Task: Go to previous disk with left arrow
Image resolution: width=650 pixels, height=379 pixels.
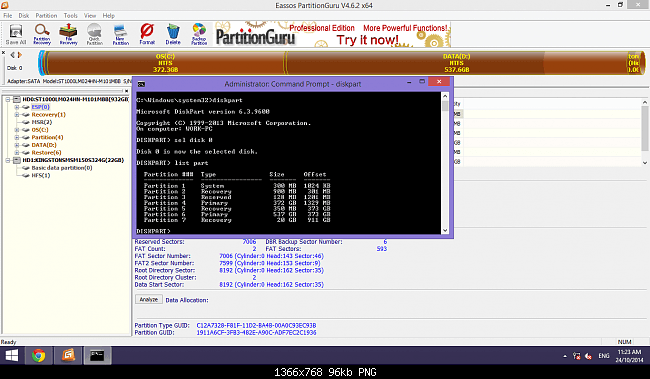Action: (x=12, y=55)
